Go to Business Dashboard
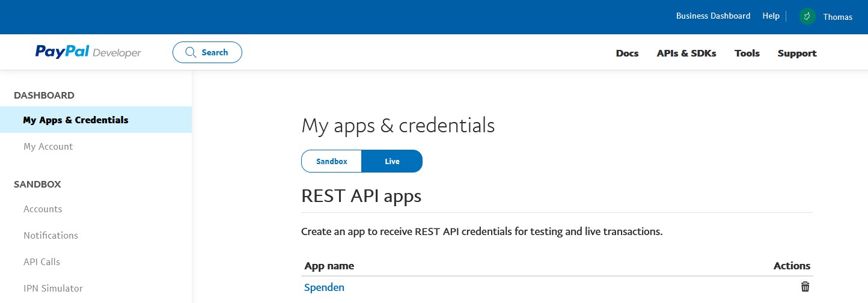The width and height of the screenshot is (868, 303). coord(713,16)
